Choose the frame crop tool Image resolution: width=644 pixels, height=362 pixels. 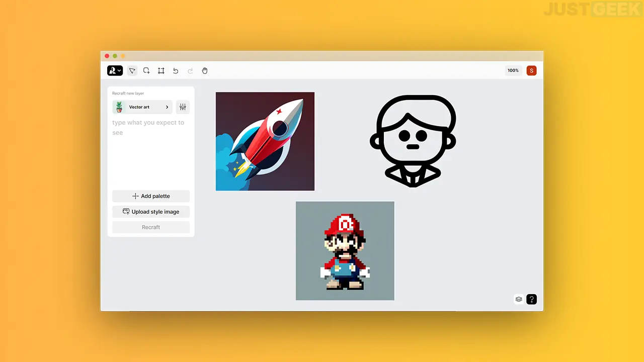click(x=161, y=71)
